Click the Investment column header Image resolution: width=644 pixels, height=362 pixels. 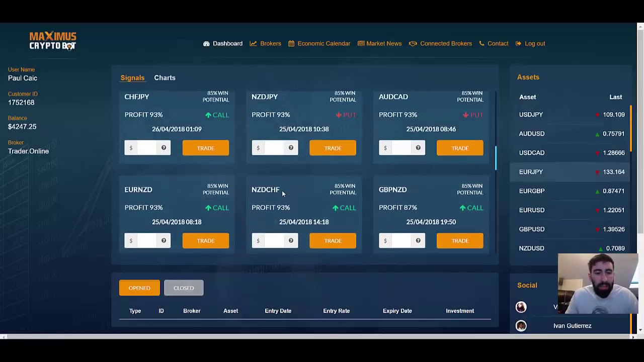(x=460, y=311)
